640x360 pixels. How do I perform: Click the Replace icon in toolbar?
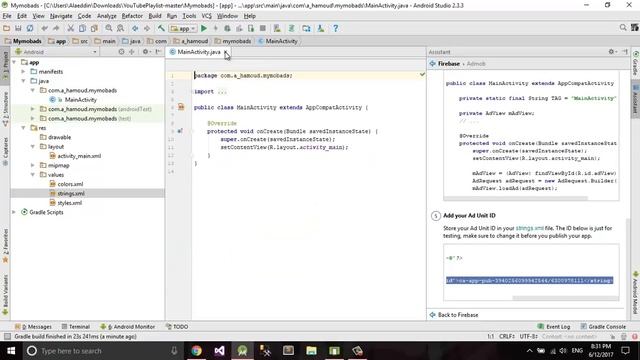pyautogui.click(x=120, y=28)
